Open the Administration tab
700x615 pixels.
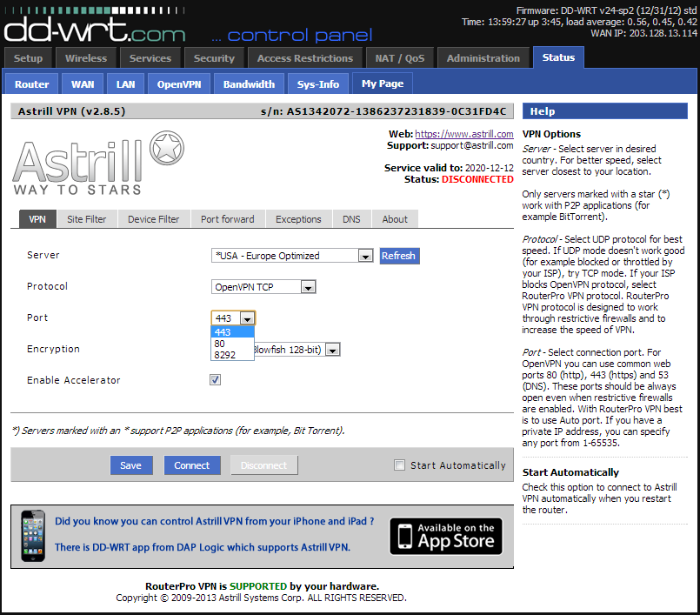click(483, 58)
